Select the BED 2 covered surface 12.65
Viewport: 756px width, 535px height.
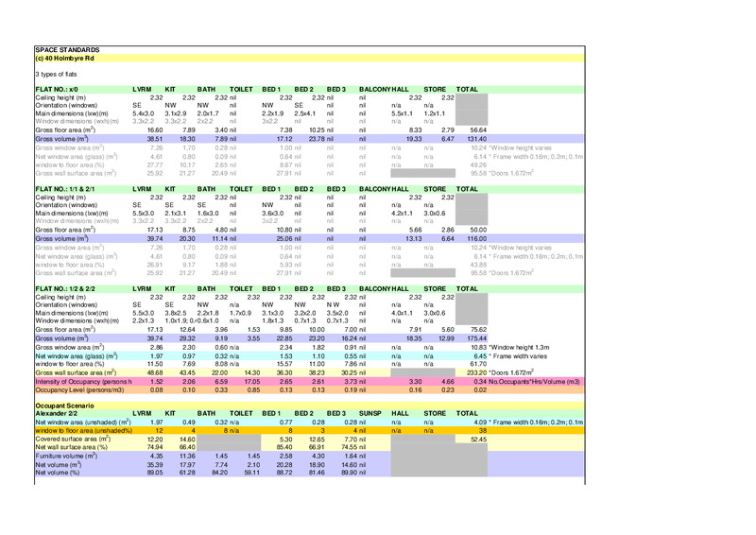317,440
